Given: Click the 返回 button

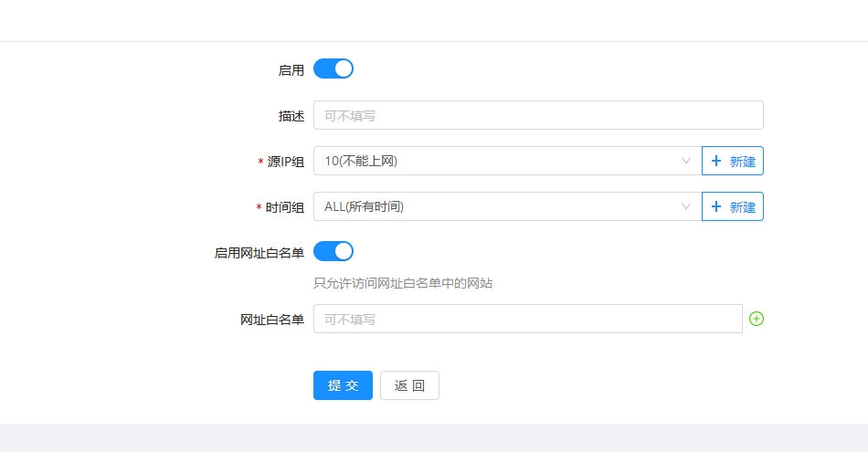Looking at the screenshot, I should [409, 385].
